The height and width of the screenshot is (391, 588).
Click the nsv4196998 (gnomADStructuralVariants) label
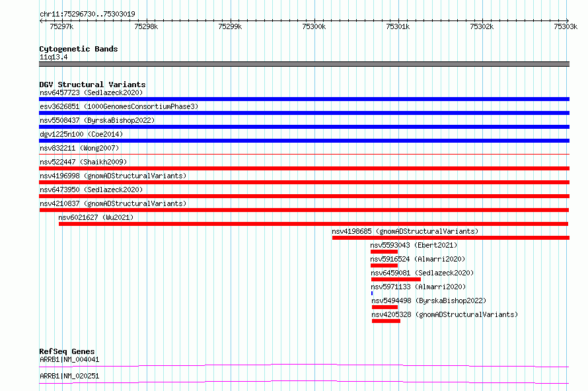tap(113, 176)
